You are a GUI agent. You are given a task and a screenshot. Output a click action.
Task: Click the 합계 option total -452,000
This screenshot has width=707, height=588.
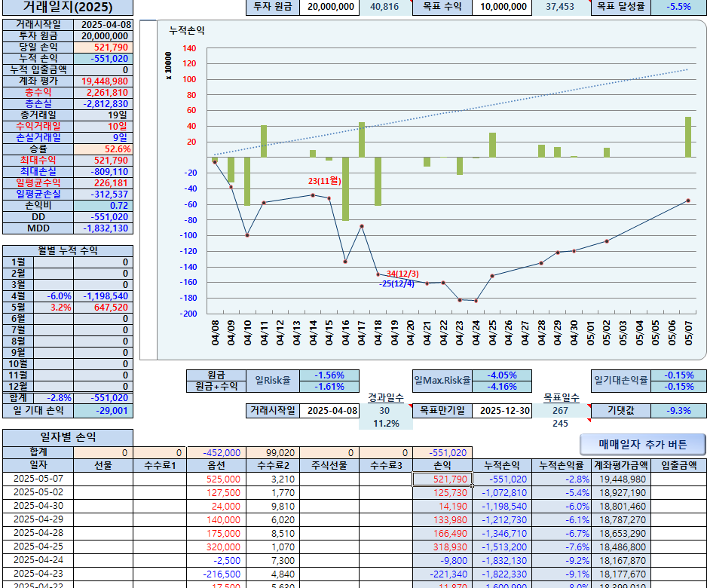pos(216,453)
